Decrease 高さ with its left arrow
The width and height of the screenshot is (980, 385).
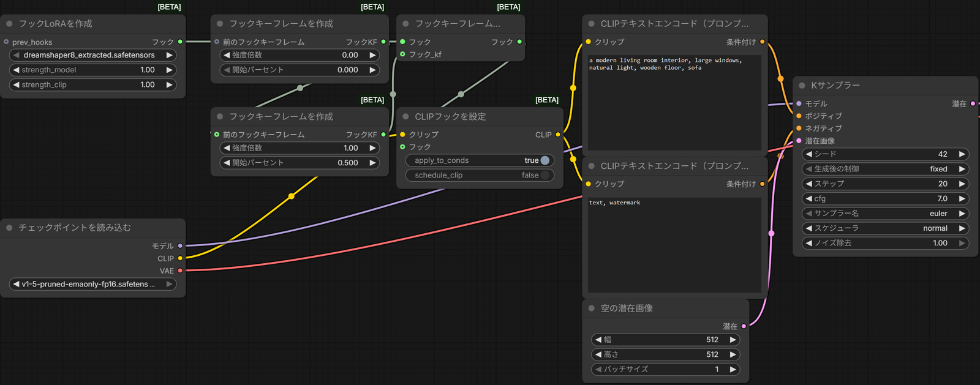coord(598,354)
